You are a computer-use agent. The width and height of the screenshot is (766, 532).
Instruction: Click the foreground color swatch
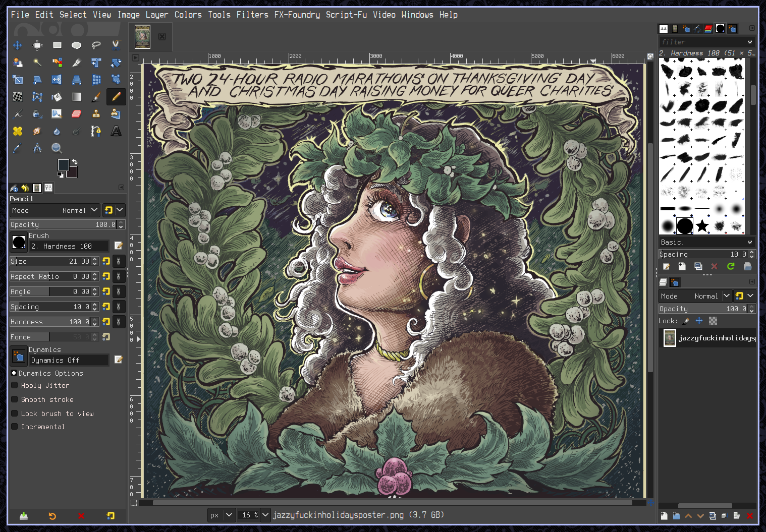[x=63, y=165]
